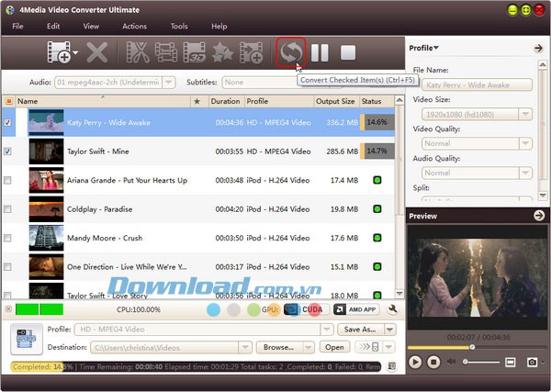Open Add File dropdown arrow
This screenshot has width=551, height=392.
tap(75, 53)
